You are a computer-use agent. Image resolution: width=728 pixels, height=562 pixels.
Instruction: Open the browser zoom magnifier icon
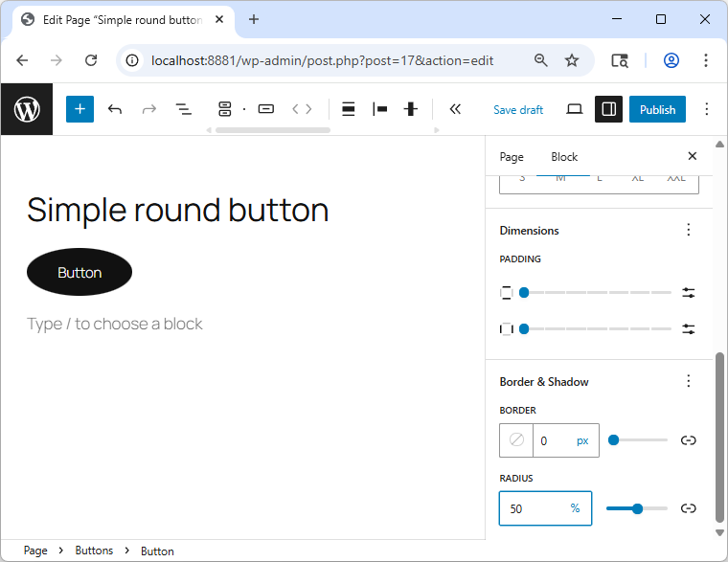(x=541, y=60)
